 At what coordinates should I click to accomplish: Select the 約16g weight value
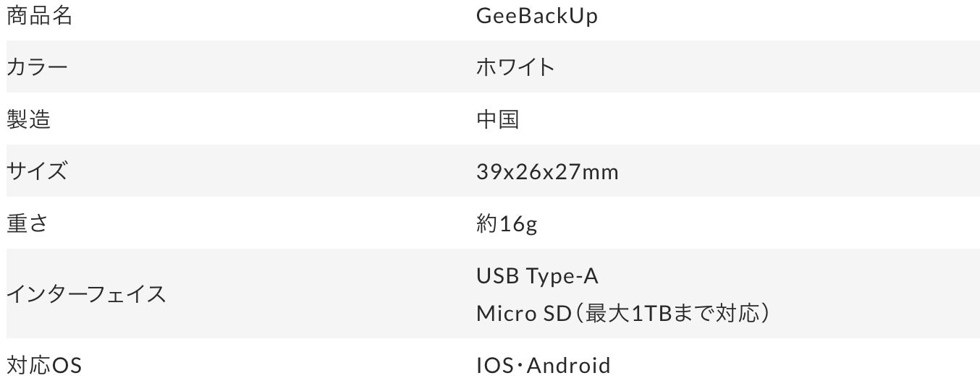click(507, 224)
